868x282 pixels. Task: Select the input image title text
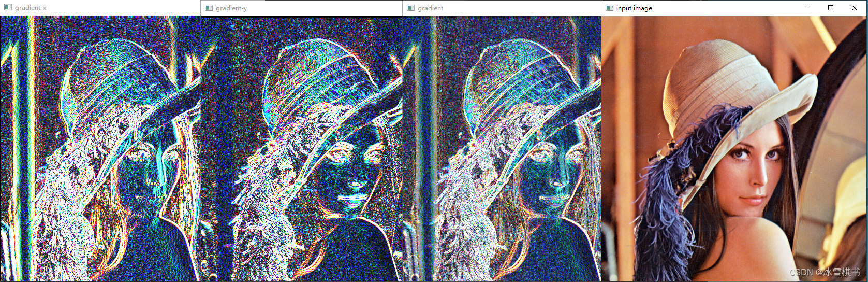click(x=634, y=8)
